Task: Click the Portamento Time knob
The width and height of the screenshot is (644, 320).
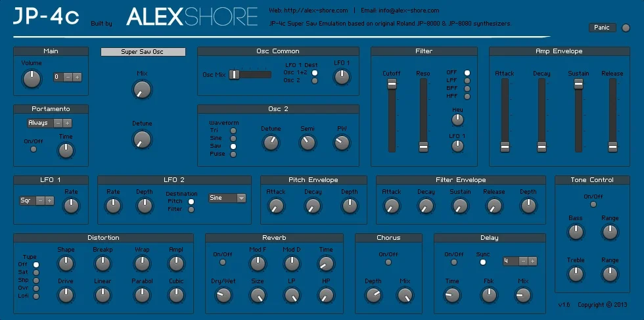Action: [66, 150]
